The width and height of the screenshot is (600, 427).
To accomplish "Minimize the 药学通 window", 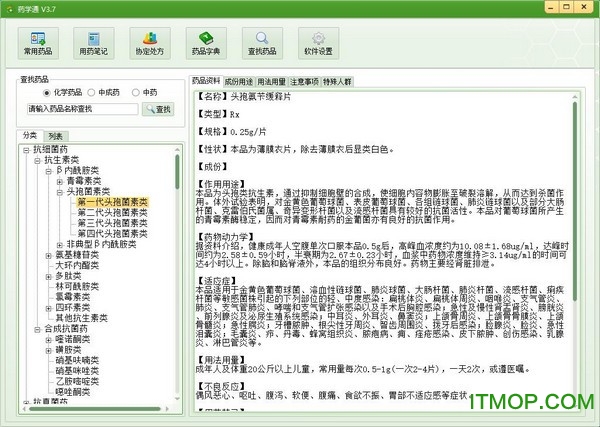I will tap(551, 7).
